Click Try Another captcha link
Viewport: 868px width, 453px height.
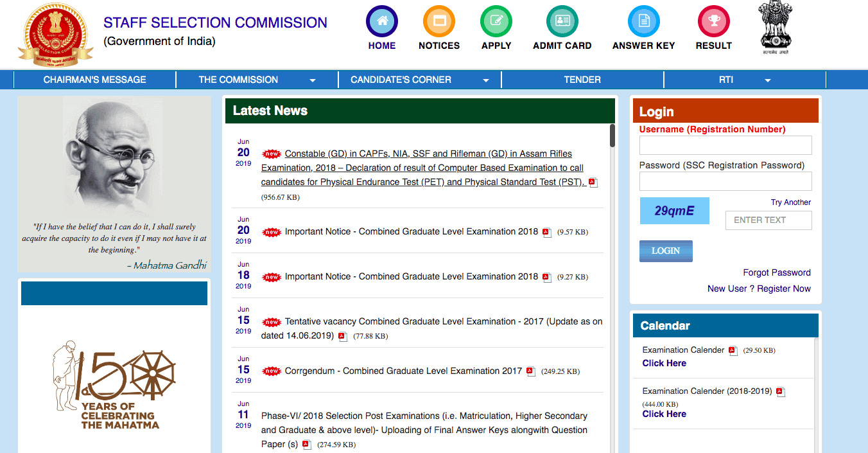[x=790, y=202]
